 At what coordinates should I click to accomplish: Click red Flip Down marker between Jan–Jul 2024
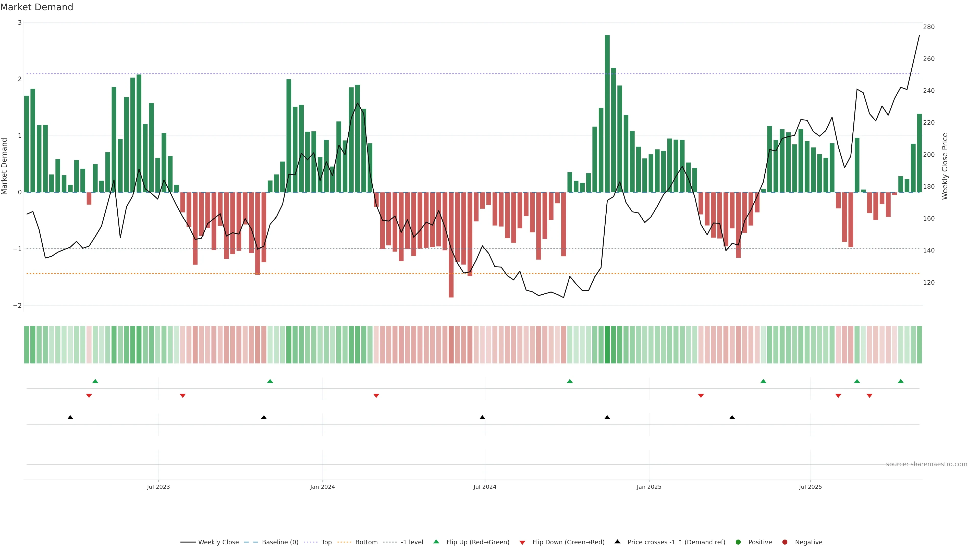(376, 396)
